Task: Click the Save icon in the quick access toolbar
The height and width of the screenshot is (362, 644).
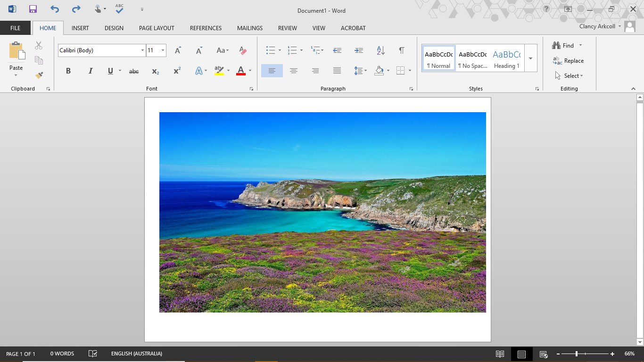Action: (x=33, y=9)
